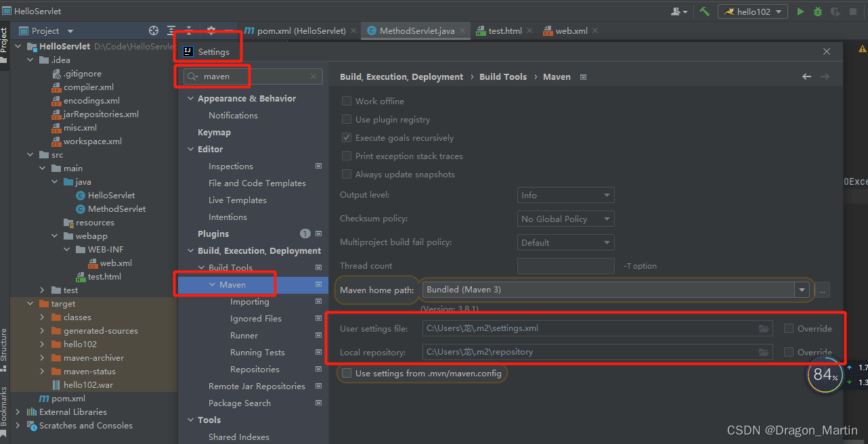Toggle Work offline checkbox
Viewport: 868px width, 444px height.
(347, 101)
